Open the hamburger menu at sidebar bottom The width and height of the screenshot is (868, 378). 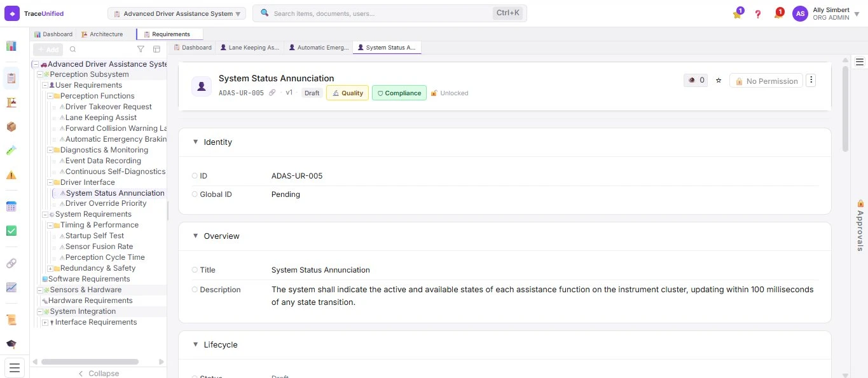(15, 368)
